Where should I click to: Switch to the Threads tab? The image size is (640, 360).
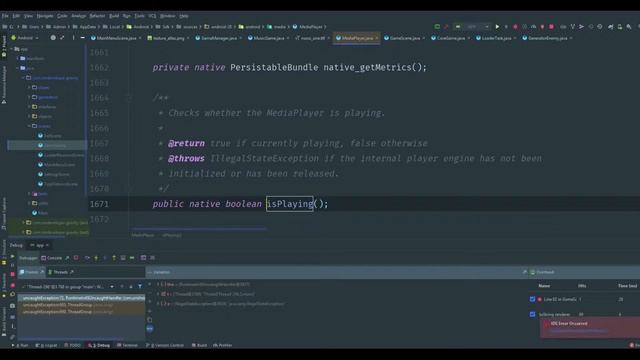(x=60, y=272)
